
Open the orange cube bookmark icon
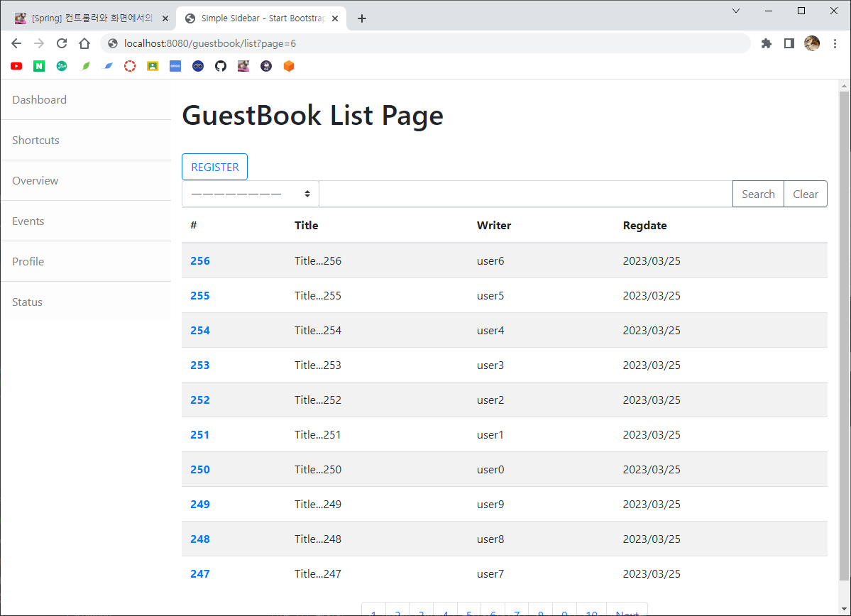click(x=289, y=66)
